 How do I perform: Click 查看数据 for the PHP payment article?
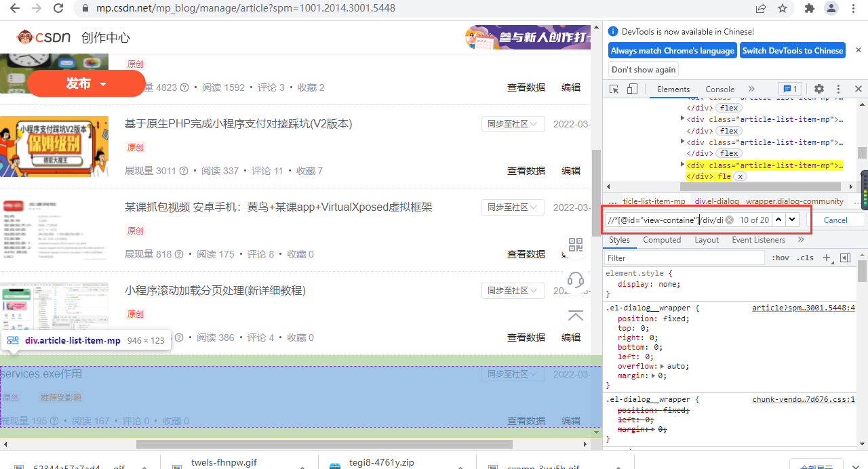[526, 171]
